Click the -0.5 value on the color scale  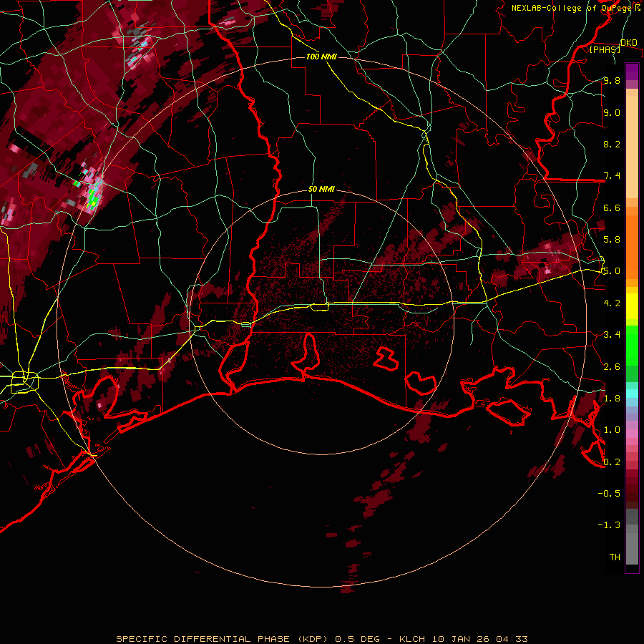(x=609, y=494)
